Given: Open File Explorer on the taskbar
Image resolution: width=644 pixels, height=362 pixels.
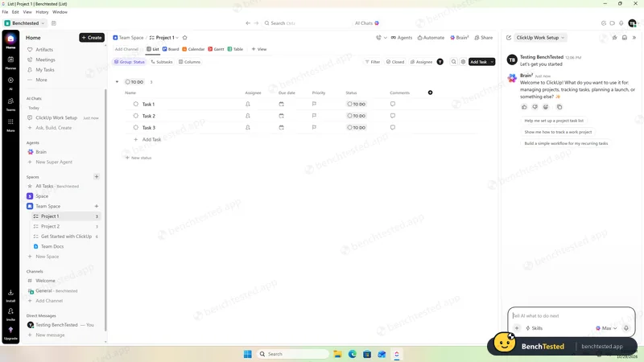Looking at the screenshot, I should click(337, 354).
